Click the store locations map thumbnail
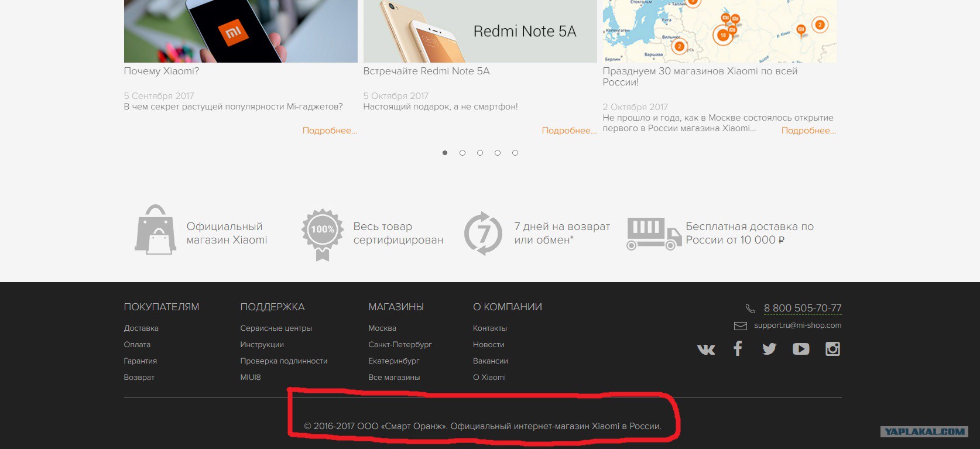980x449 pixels. point(719,31)
